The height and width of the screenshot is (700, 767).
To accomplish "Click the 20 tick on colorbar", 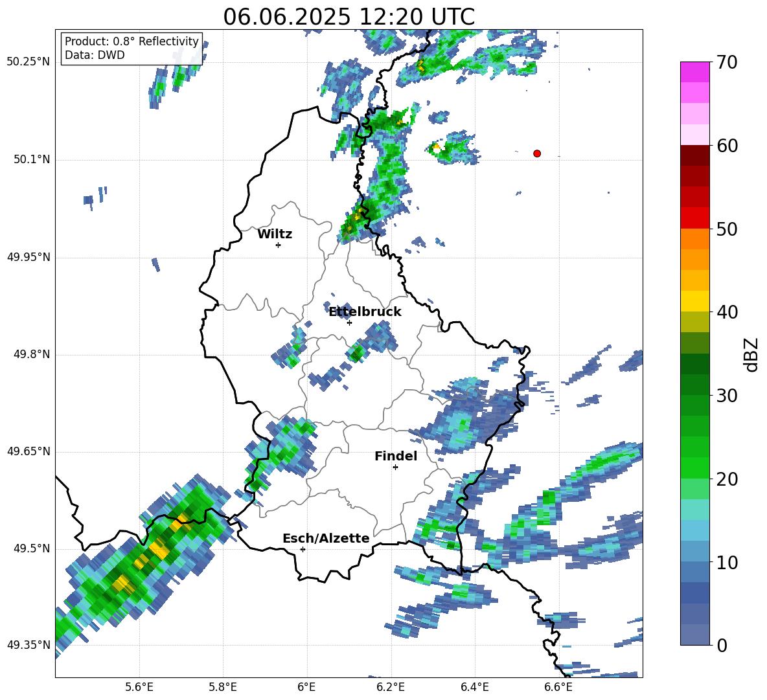I will click(726, 479).
